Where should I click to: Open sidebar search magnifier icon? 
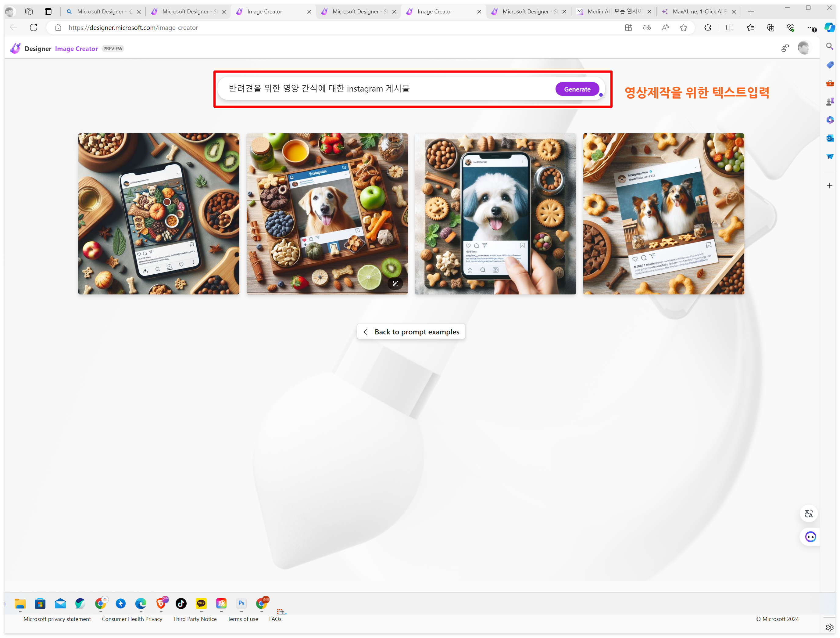tap(830, 46)
